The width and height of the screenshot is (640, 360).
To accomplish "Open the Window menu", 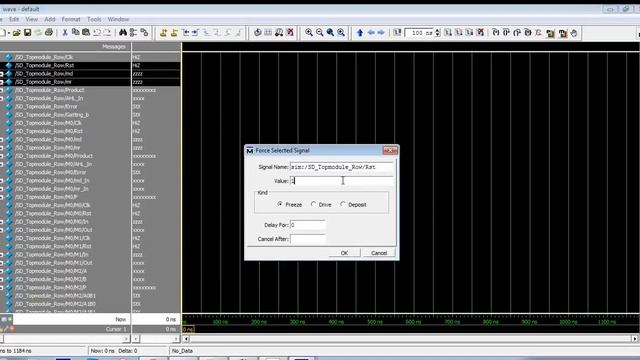I will click(x=118, y=19).
